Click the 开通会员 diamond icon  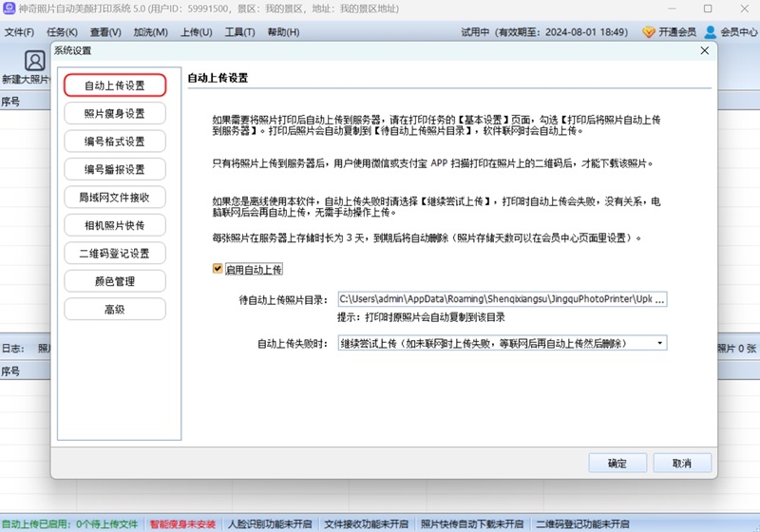click(x=649, y=31)
